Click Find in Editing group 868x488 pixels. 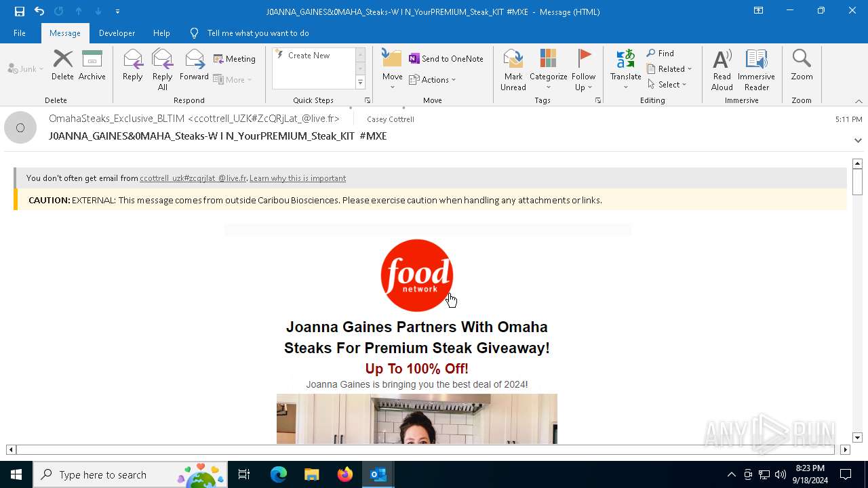pyautogui.click(x=660, y=54)
